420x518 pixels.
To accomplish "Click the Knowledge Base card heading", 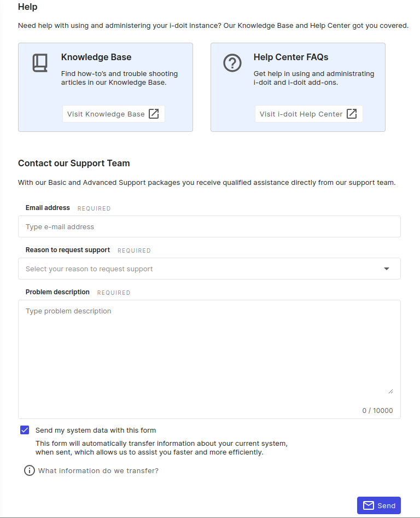I will [96, 57].
